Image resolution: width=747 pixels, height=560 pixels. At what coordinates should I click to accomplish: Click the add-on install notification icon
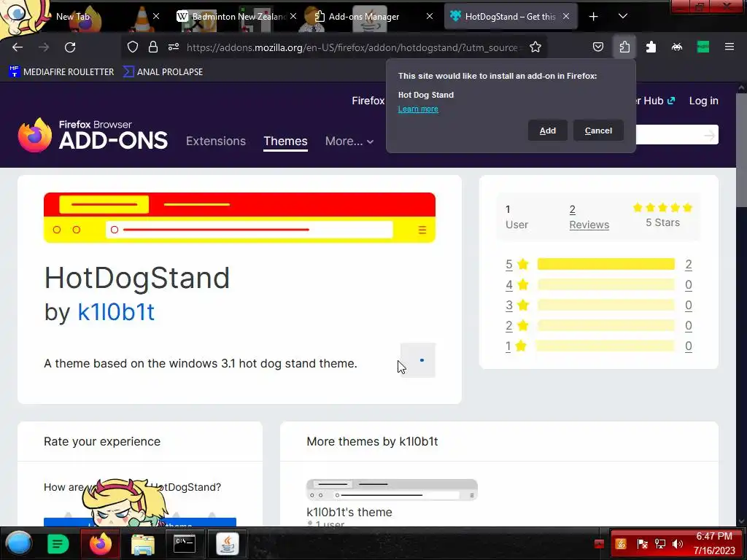(x=624, y=47)
